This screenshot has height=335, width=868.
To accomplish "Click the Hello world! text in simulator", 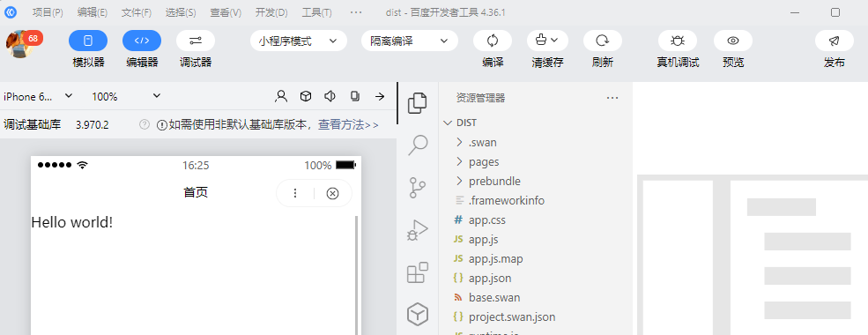I will click(x=72, y=222).
